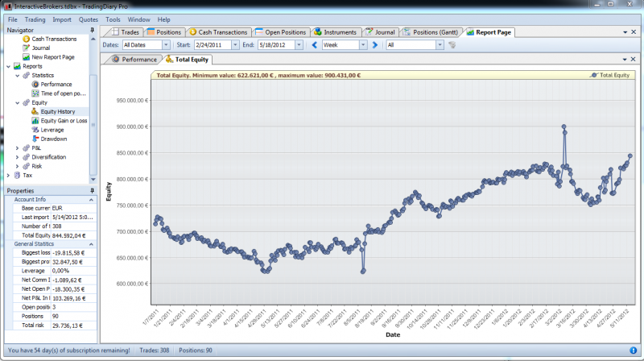Select Equity History report icon
This screenshot has width=644, height=361.
click(x=35, y=111)
